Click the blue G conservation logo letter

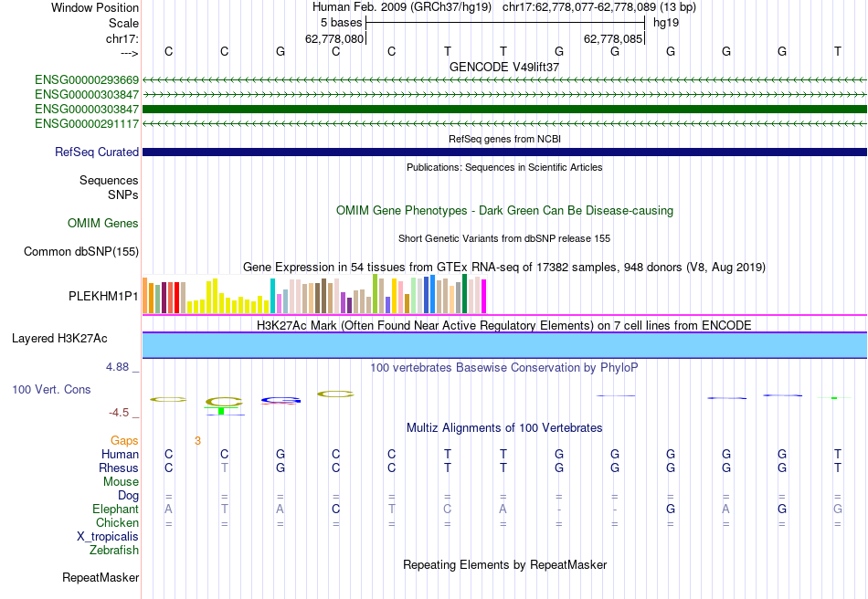(281, 400)
